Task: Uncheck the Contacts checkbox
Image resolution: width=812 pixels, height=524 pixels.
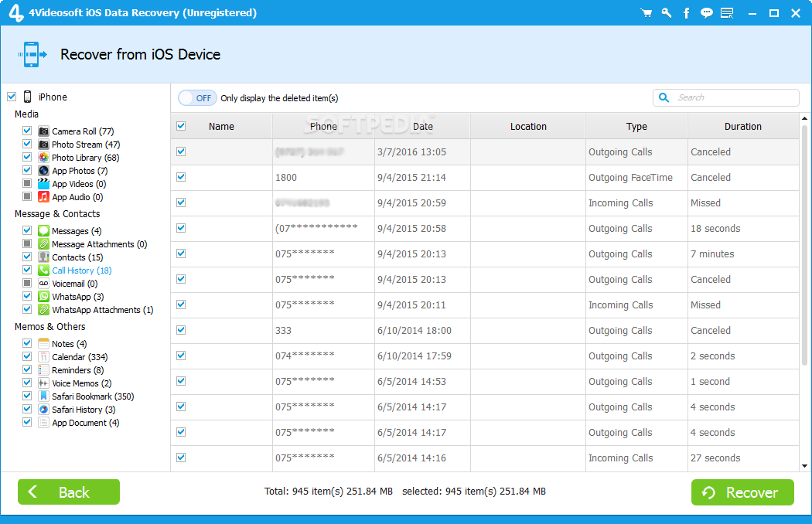Action: click(27, 257)
